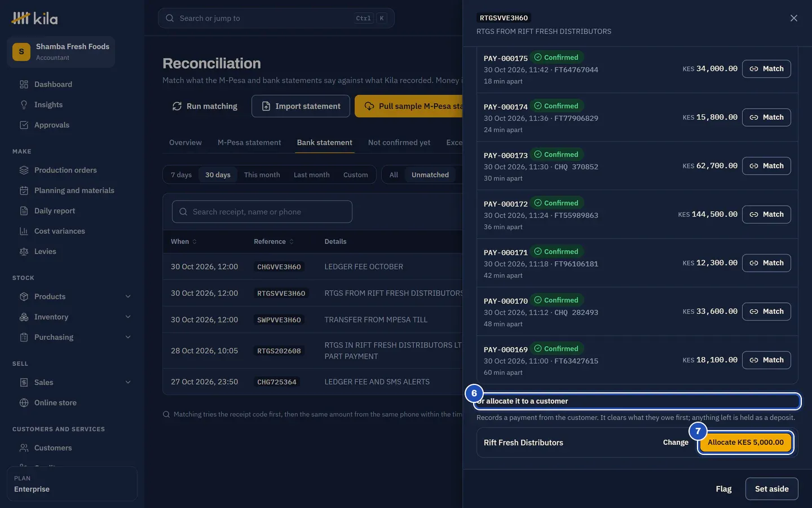
Task: Click the Purchasing clipboard icon
Action: [x=24, y=338]
